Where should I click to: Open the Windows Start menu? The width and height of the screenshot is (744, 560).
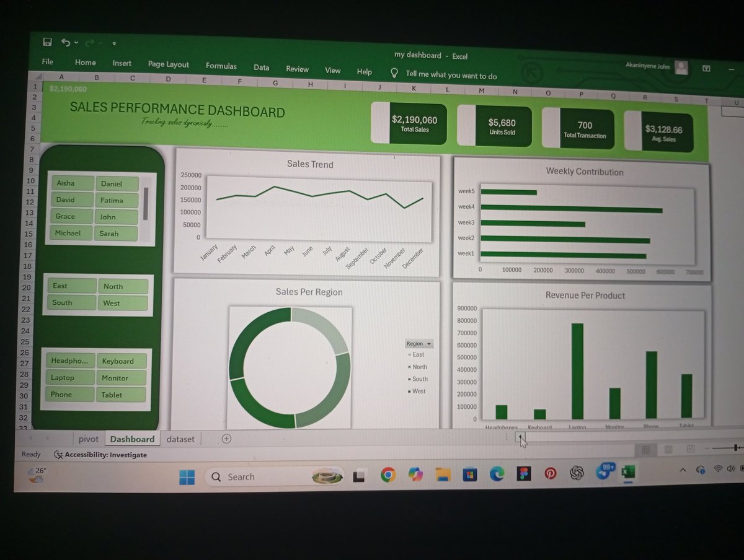coord(187,477)
